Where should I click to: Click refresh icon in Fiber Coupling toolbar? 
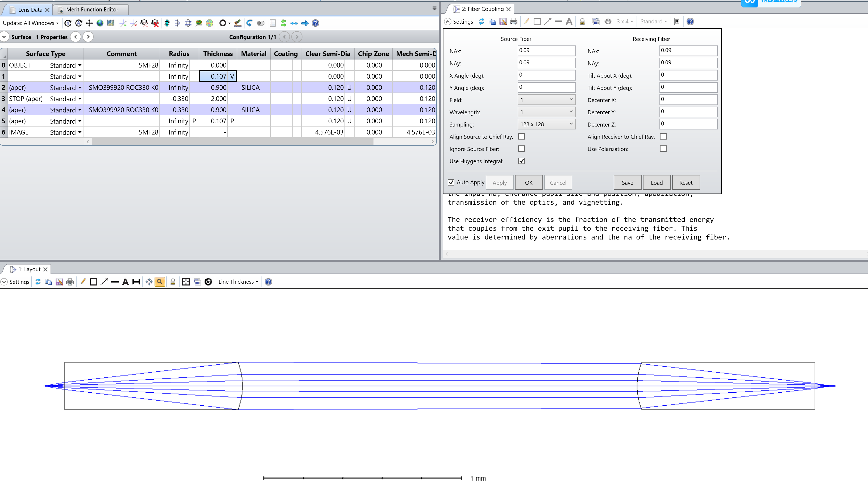click(481, 22)
